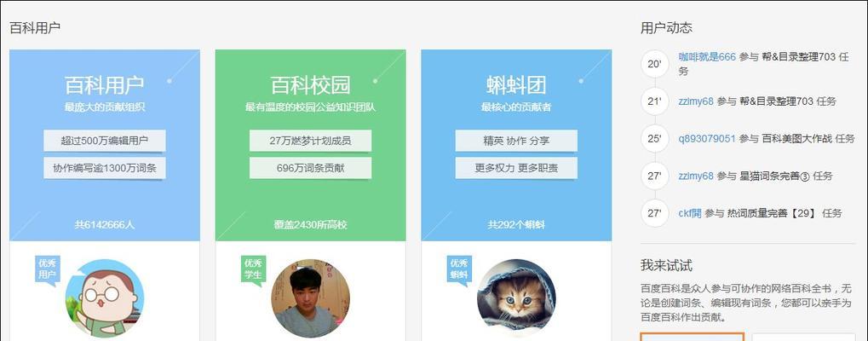Viewport: 868px width, 341px height.
Task: Open user q893079051 profile link
Action: [x=707, y=138]
